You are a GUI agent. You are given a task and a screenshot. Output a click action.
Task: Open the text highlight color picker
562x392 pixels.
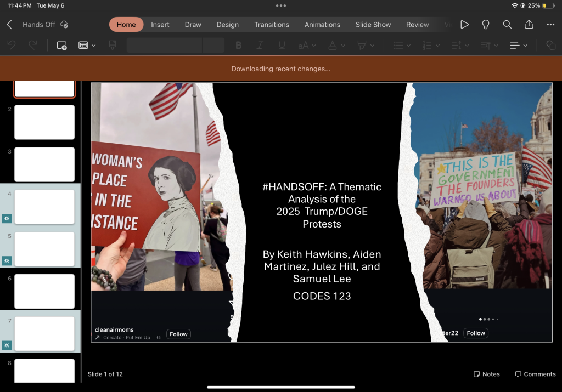click(366, 45)
